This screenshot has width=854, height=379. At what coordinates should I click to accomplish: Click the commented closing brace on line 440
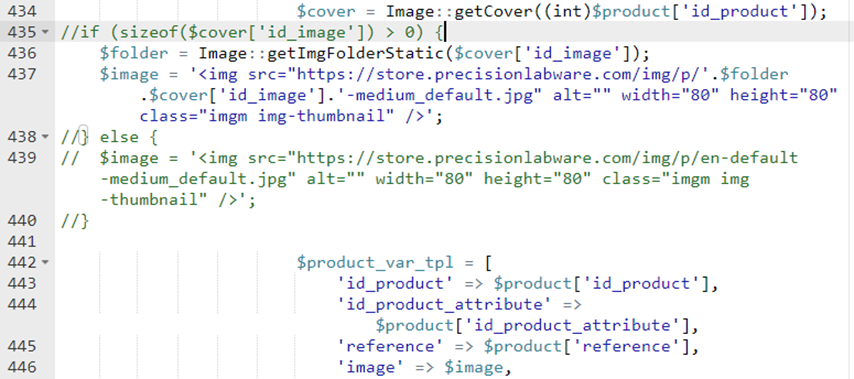75,221
